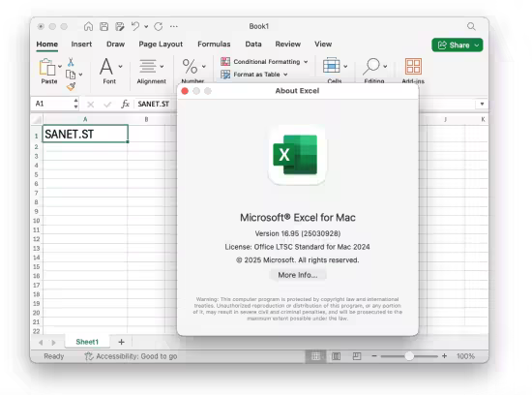Select column A header
532x395 pixels.
85,119
